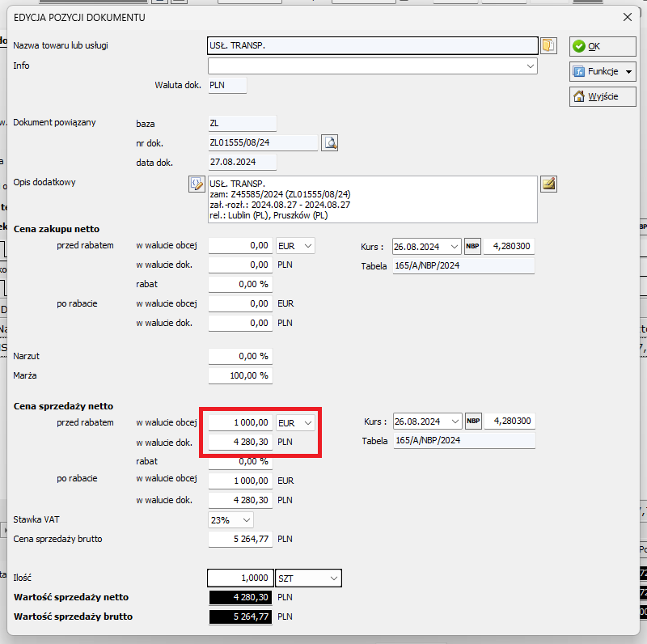Open the Funkcje menu button
Viewport: 647px width, 644px height.
coord(602,71)
